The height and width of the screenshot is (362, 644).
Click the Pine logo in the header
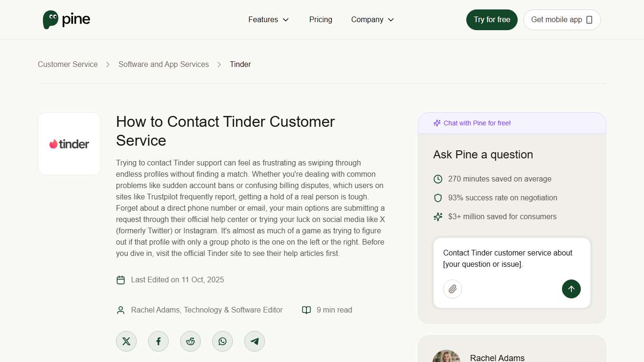click(66, 19)
